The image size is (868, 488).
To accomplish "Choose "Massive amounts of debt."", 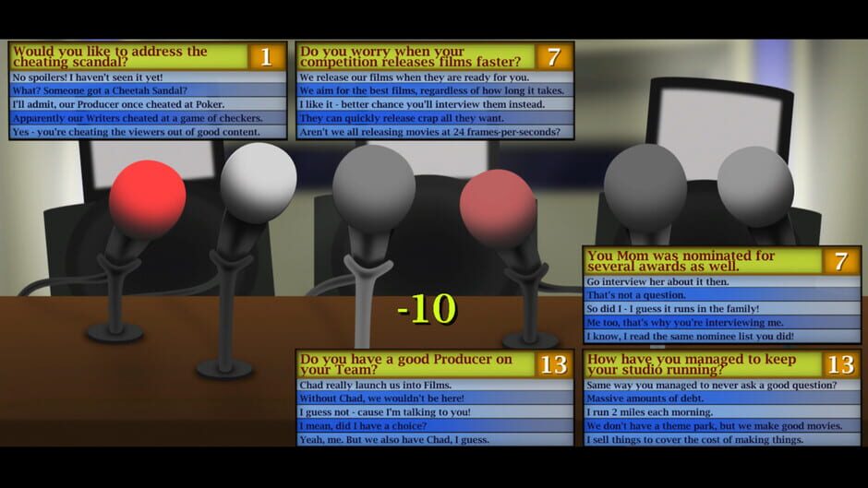I will point(722,399).
